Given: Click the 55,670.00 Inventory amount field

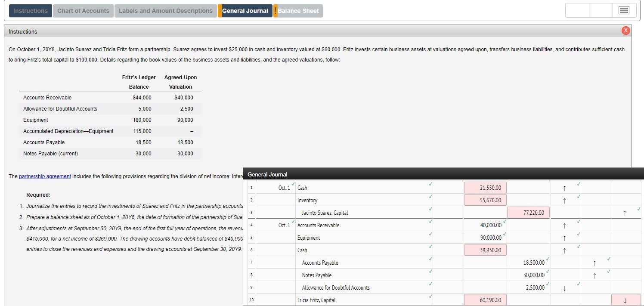Looking at the screenshot, I should (485, 200).
